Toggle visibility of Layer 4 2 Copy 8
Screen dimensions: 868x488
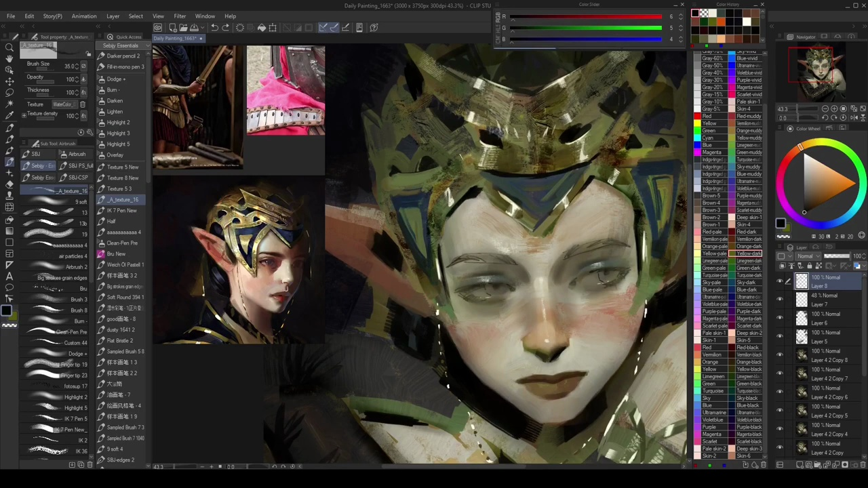pyautogui.click(x=780, y=355)
